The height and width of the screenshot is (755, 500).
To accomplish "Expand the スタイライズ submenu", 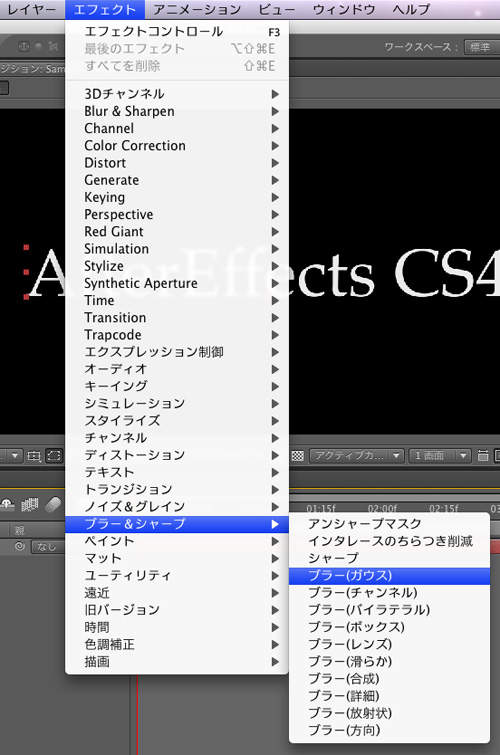I will (177, 421).
